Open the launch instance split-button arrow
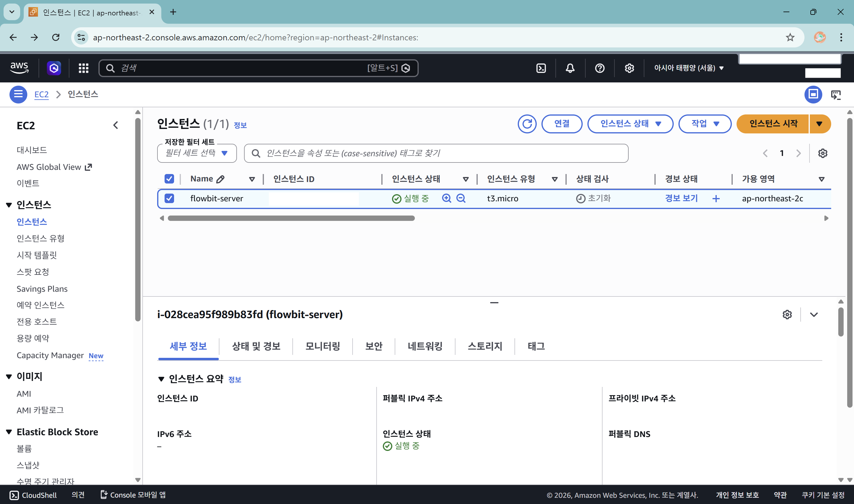The height and width of the screenshot is (504, 854). coord(820,124)
